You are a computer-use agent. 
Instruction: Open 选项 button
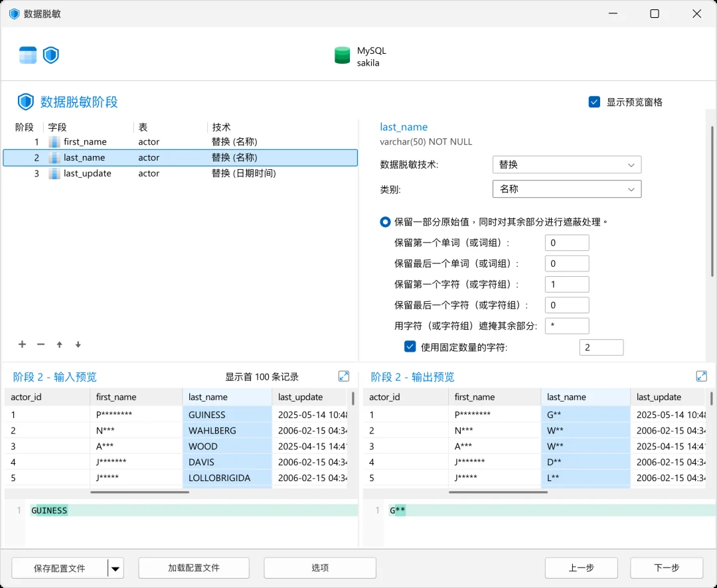click(x=320, y=568)
